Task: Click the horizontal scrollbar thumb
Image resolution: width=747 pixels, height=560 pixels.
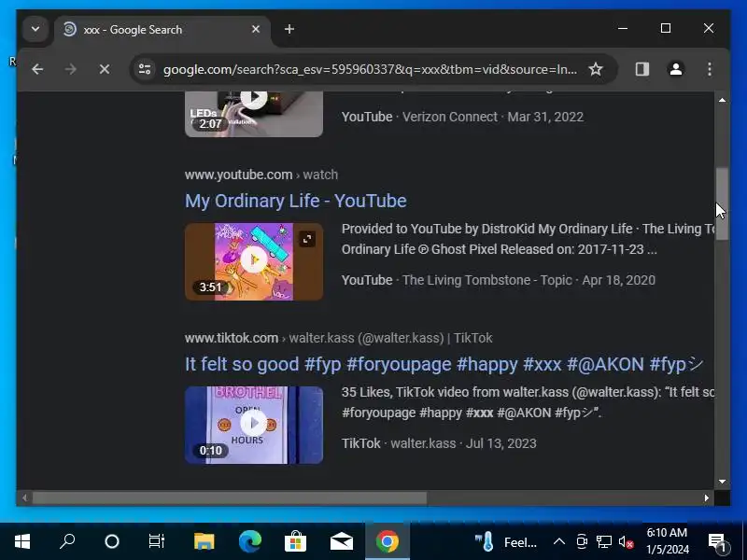Action: pyautogui.click(x=230, y=498)
